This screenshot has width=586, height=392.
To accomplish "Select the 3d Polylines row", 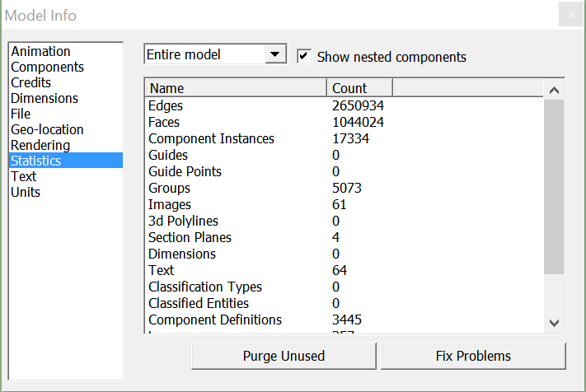I will 344,221.
